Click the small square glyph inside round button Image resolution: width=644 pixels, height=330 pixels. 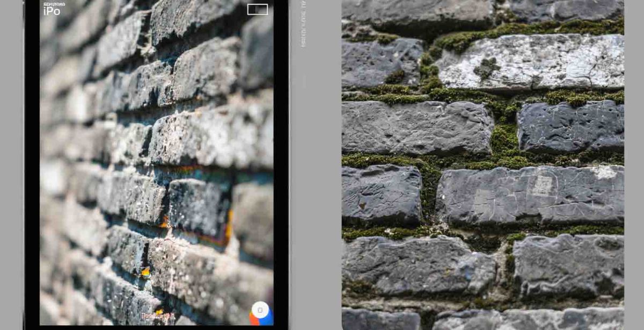(x=260, y=310)
